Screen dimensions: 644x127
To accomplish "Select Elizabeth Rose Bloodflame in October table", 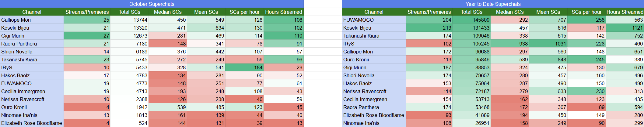I will click(32, 123).
